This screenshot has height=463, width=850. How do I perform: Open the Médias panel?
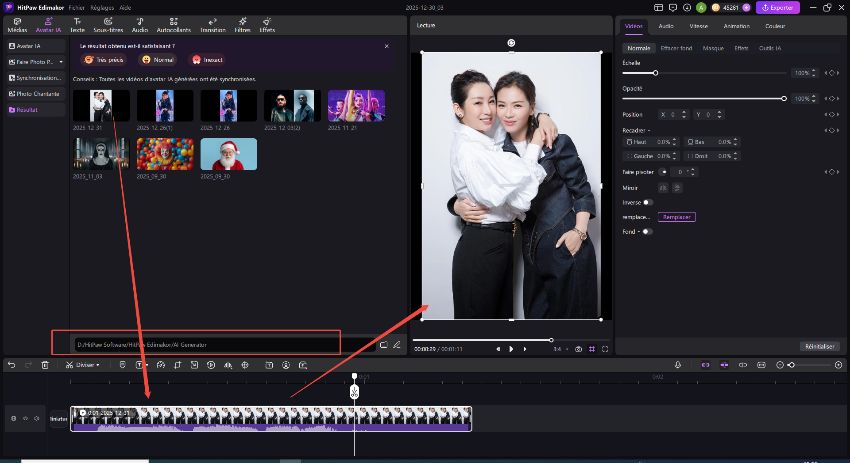(18, 24)
